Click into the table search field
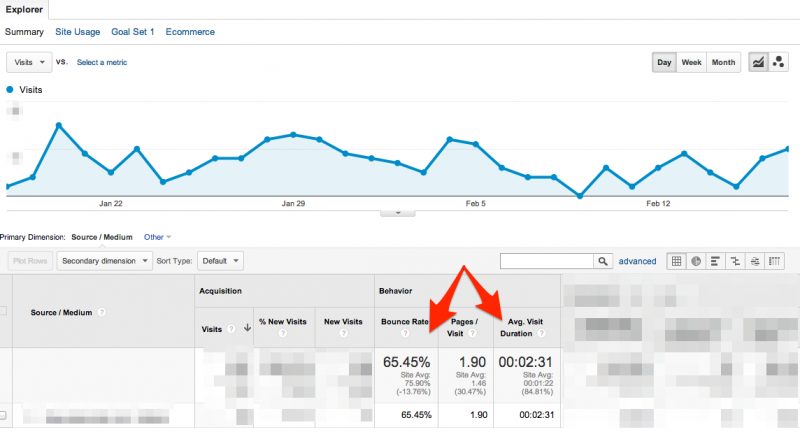This screenshot has width=800, height=432. pyautogui.click(x=546, y=261)
